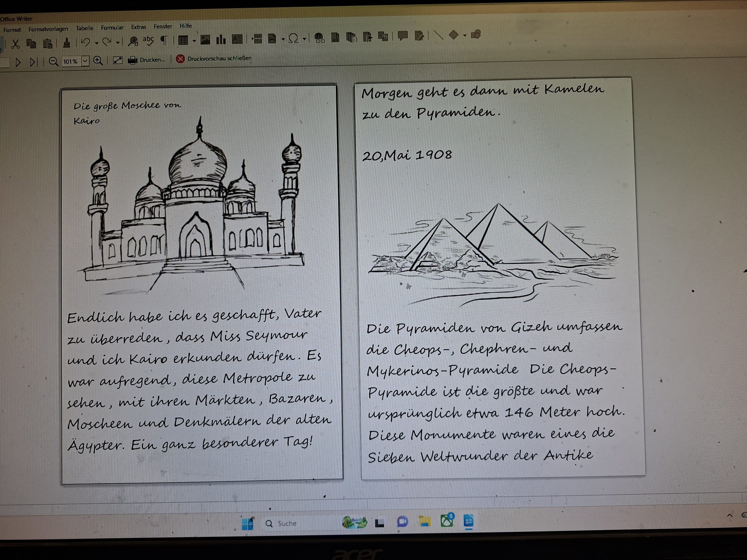The height and width of the screenshot is (560, 747).
Task: Click the Insert Chart icon
Action: pyautogui.click(x=221, y=39)
